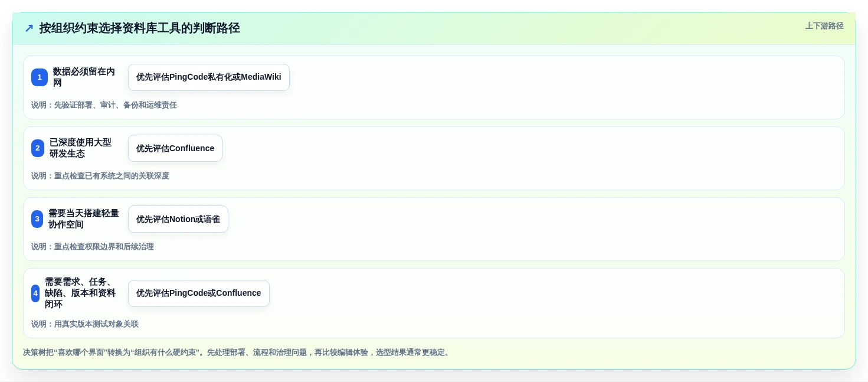Screen dimensions: 868x382
Task: Click the 优先评估Confluence button
Action: click(175, 148)
